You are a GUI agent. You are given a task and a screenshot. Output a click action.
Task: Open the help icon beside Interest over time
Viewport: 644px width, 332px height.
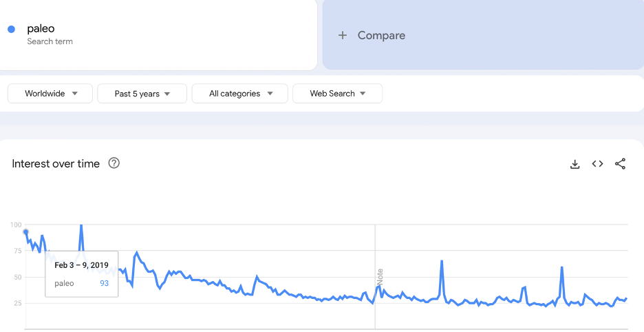tap(114, 163)
